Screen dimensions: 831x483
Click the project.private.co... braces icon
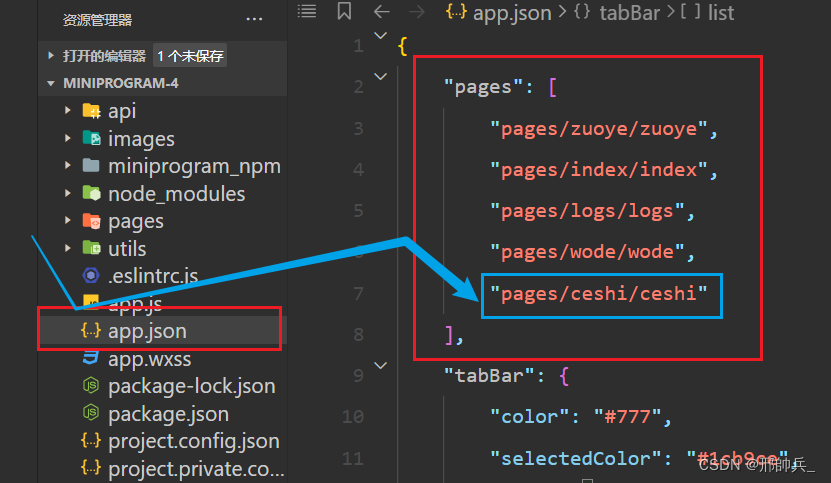pos(91,468)
